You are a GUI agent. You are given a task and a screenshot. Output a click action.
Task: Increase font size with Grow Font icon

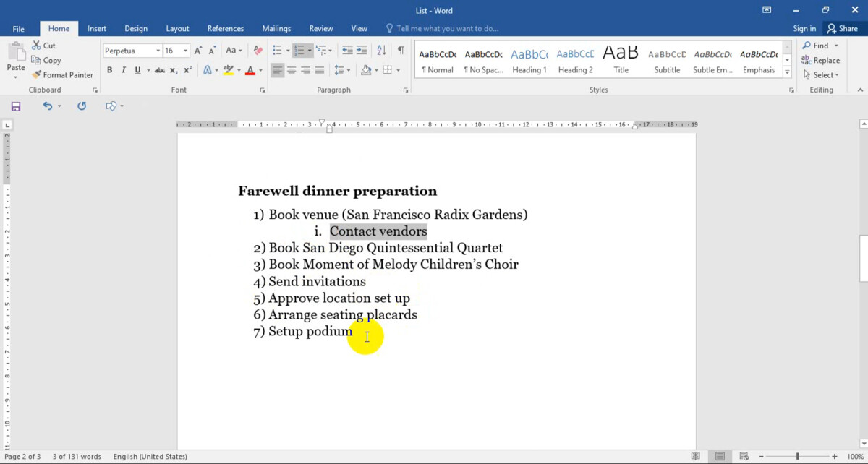pyautogui.click(x=199, y=51)
